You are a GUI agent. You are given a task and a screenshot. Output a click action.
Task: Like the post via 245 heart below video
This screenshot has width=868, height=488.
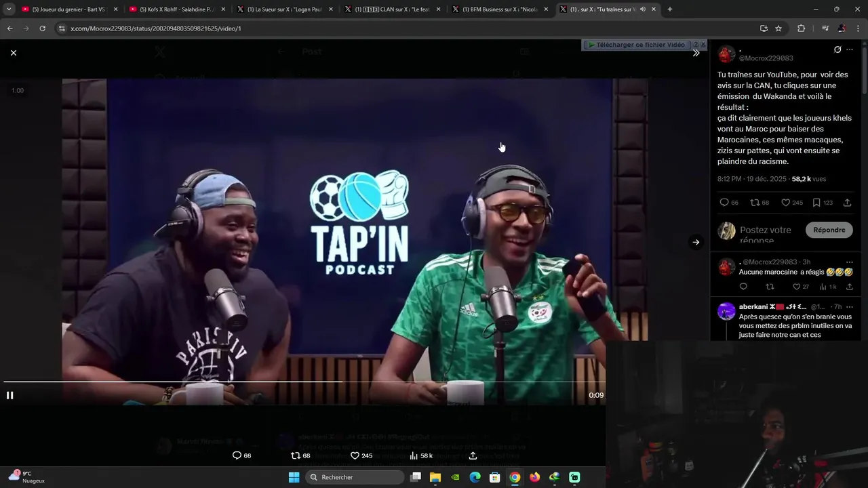coord(361,455)
